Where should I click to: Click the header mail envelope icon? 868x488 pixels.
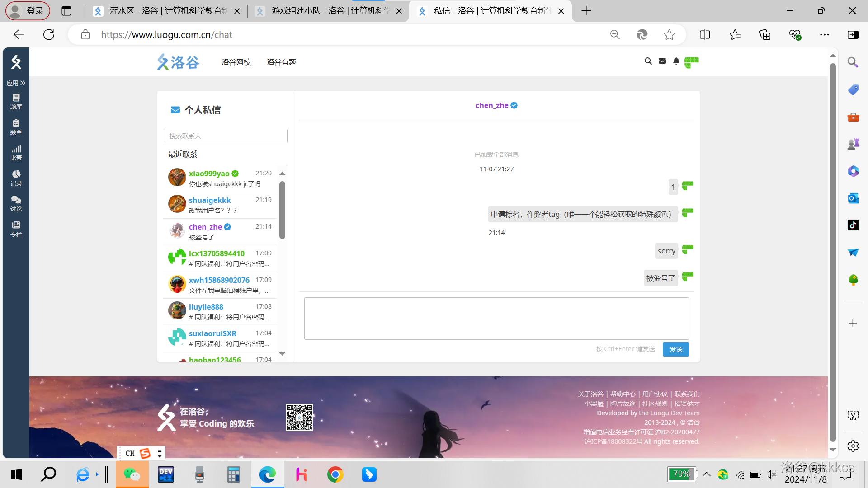tap(662, 61)
